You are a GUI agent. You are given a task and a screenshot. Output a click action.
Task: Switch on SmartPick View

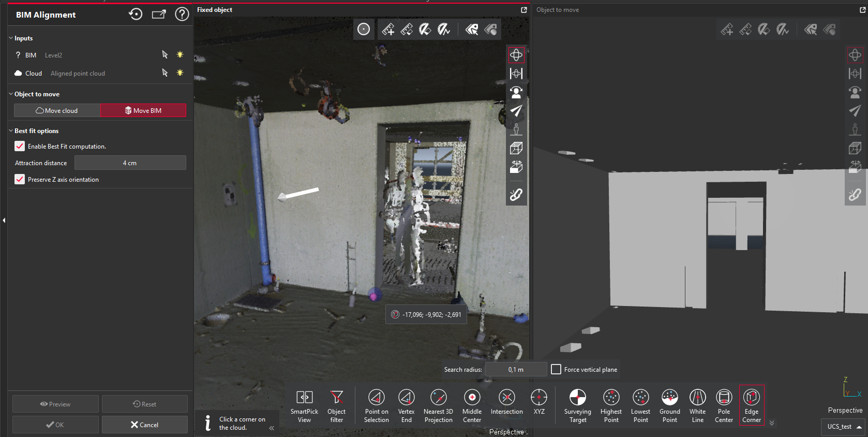pyautogui.click(x=304, y=405)
